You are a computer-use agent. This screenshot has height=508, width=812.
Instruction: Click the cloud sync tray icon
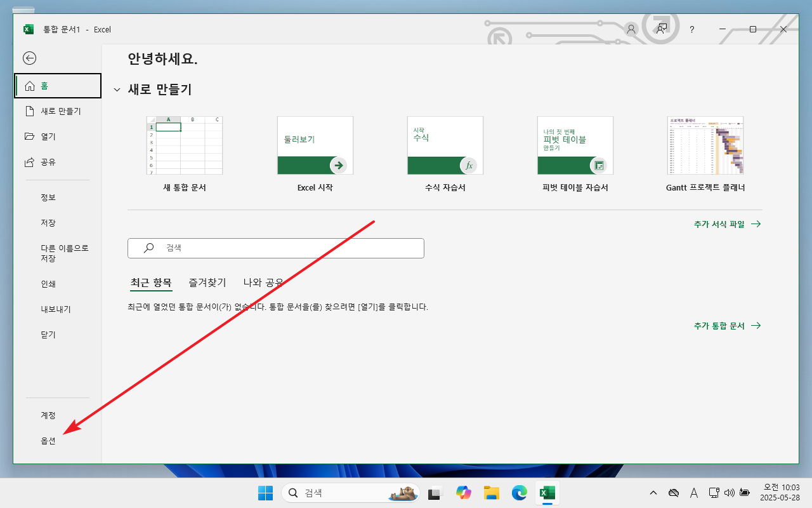pyautogui.click(x=674, y=493)
